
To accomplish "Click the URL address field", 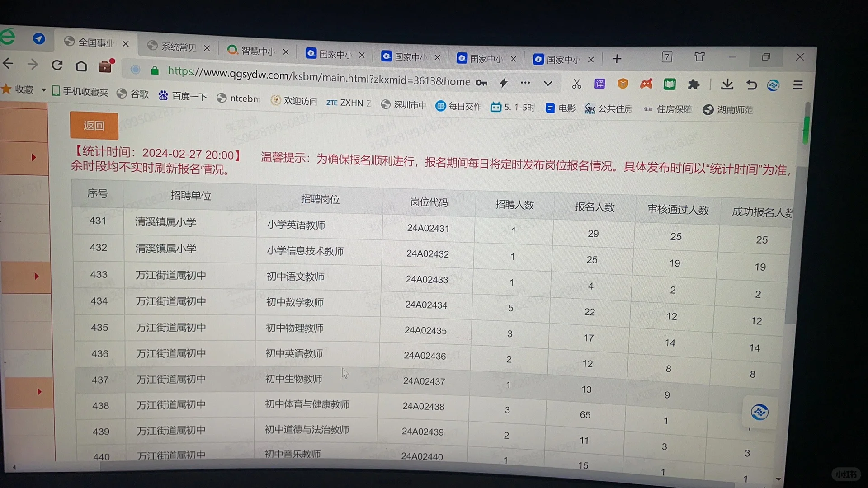I will [316, 77].
